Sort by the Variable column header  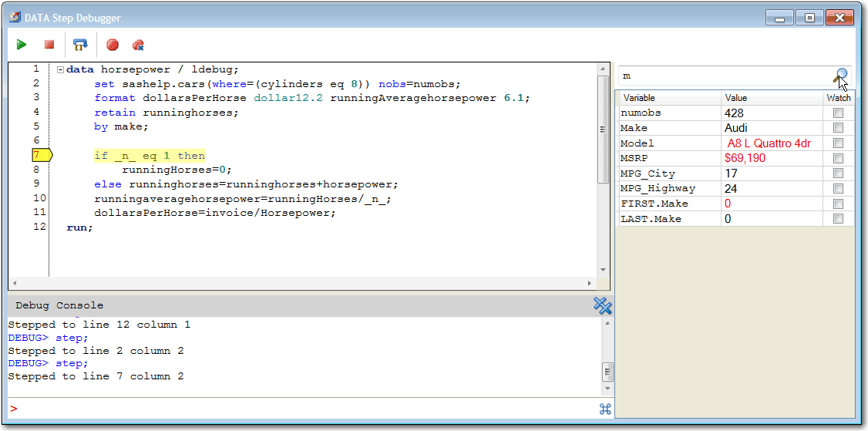669,98
